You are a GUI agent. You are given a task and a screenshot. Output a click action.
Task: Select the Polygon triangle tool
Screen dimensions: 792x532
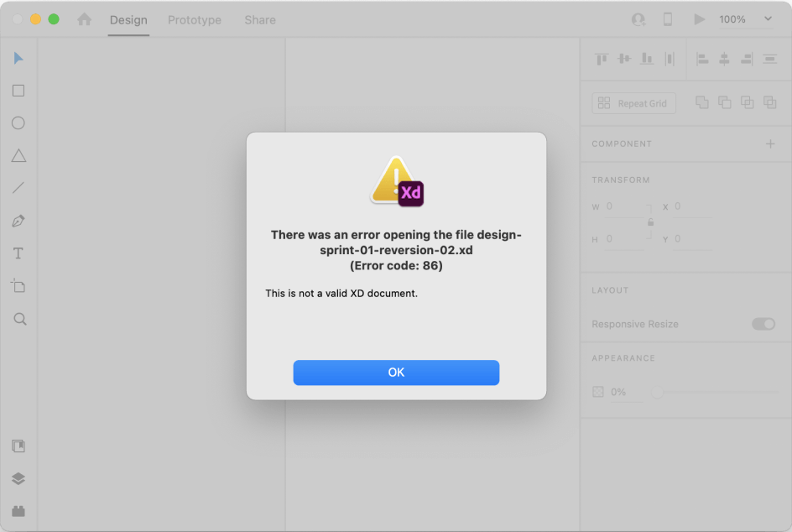click(x=18, y=155)
